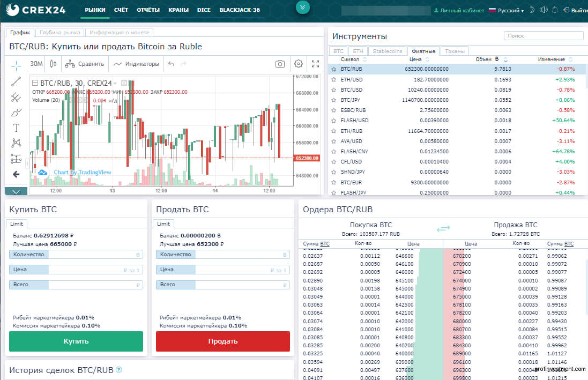Collapse the BTC/RUB chart legend
This screenshot has width=588, height=380.
[x=35, y=83]
